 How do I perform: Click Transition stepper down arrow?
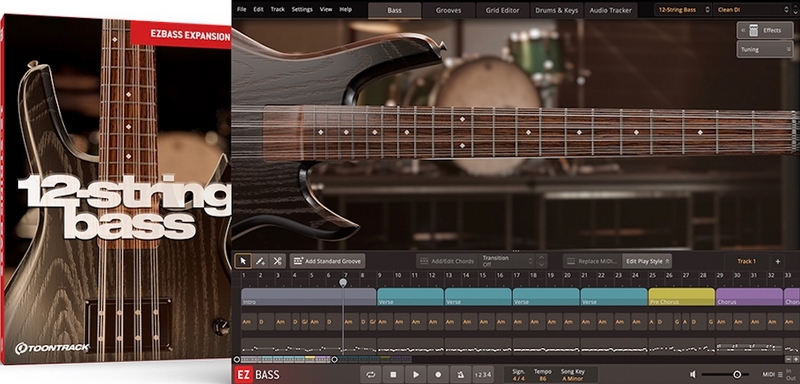(x=542, y=265)
